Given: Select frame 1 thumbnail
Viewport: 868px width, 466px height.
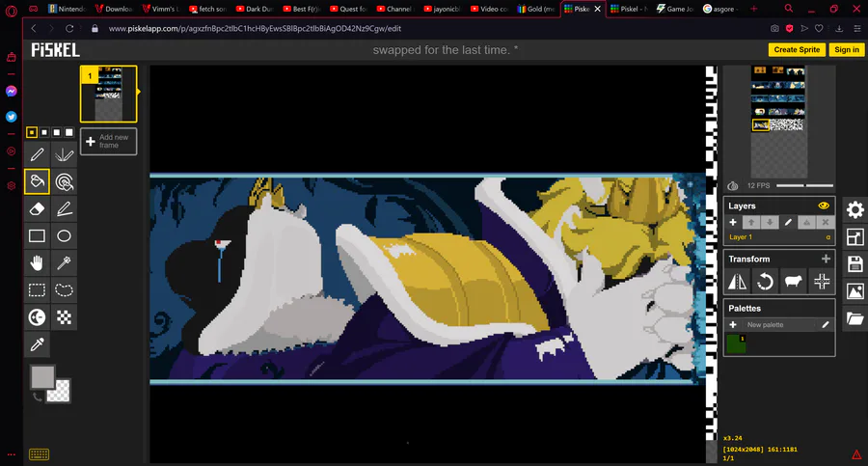Looking at the screenshot, I should pyautogui.click(x=108, y=94).
